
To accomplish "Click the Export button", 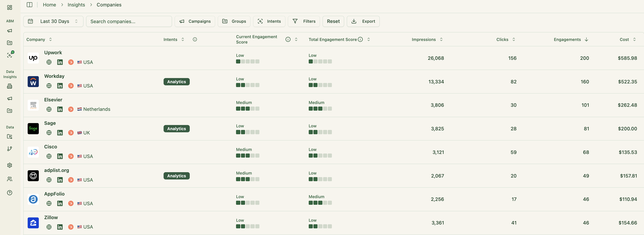I will tap(363, 21).
